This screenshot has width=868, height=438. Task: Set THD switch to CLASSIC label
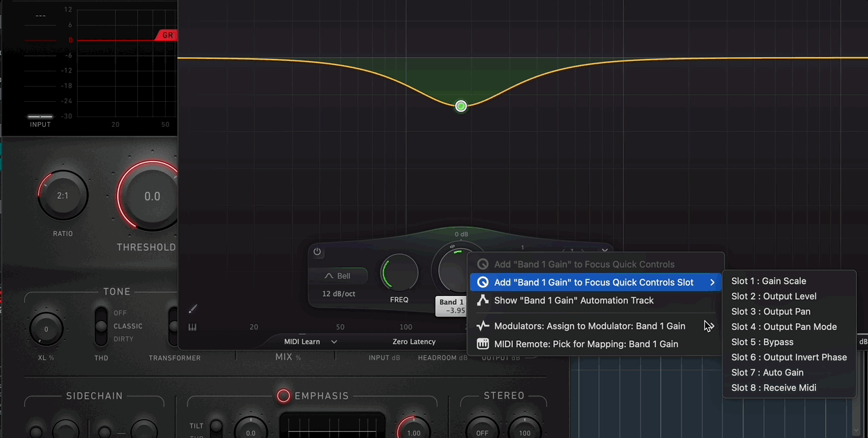tap(128, 326)
